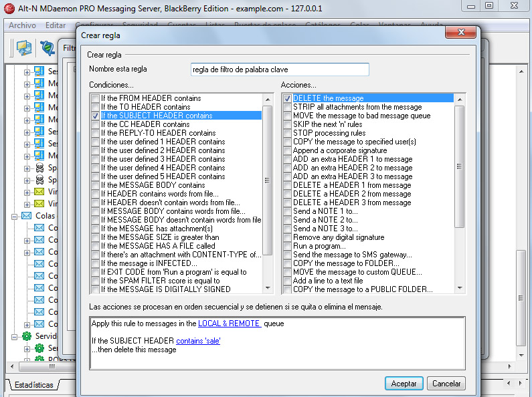This screenshot has height=397, width=532.
Task: Tick 'STOP processing rules' action checkbox
Action: 287,133
